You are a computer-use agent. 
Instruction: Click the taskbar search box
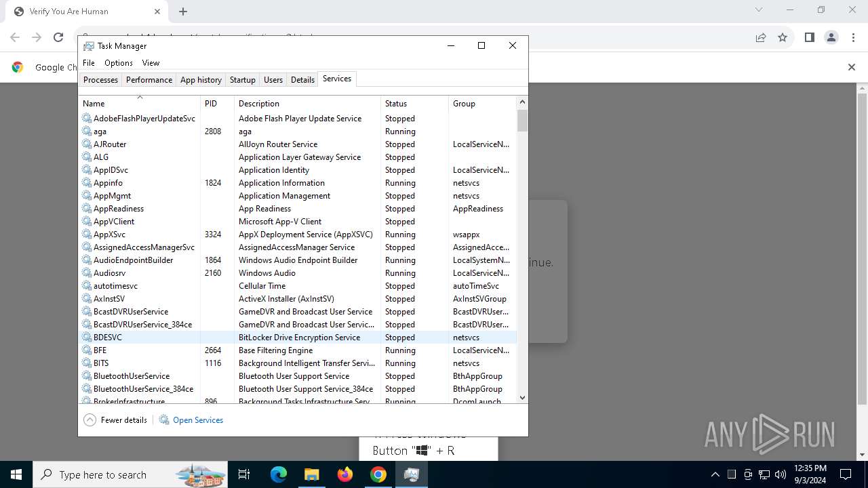(x=131, y=474)
